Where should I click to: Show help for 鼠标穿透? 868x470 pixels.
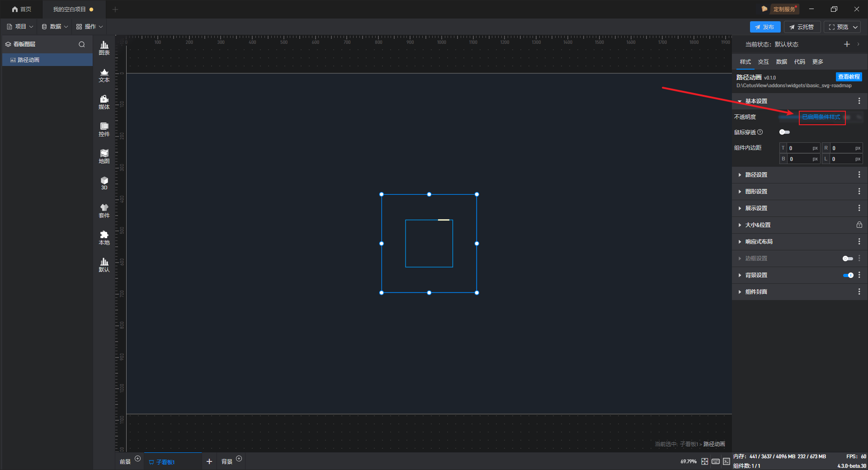tap(760, 132)
